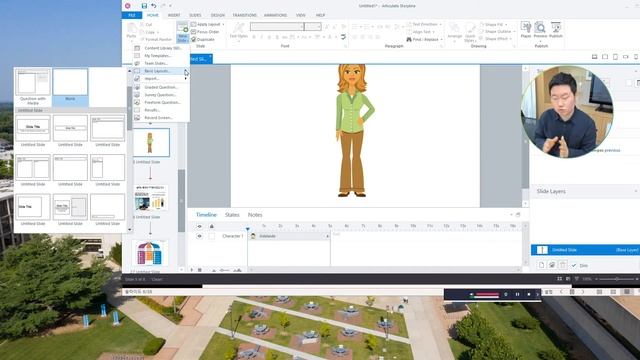Select the desktop view device icon

coord(594,57)
